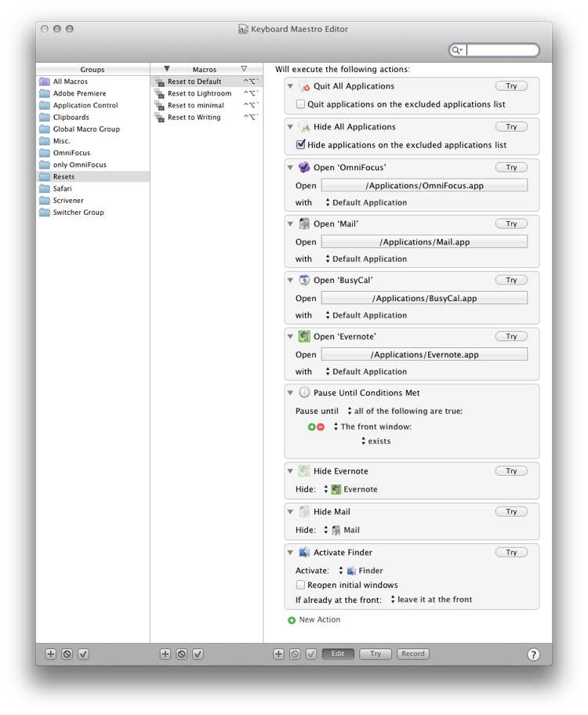Add a new action with the bottom plus button
The image size is (588, 715).
point(278,654)
